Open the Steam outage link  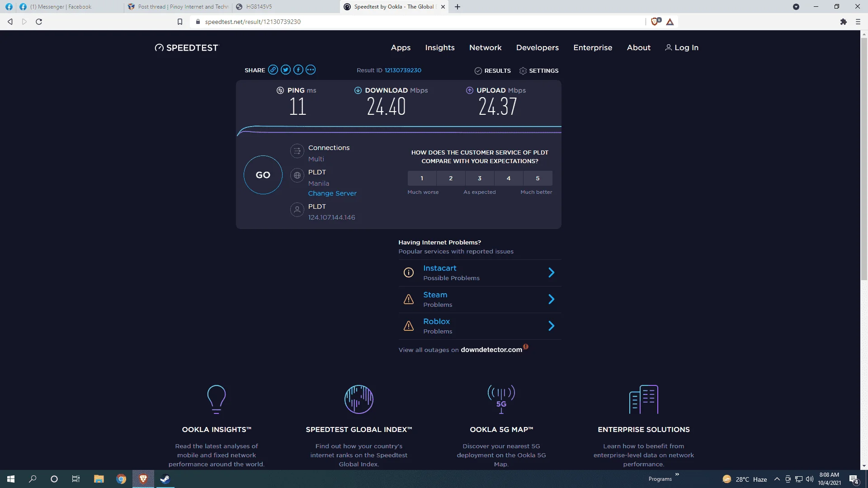[x=435, y=295]
